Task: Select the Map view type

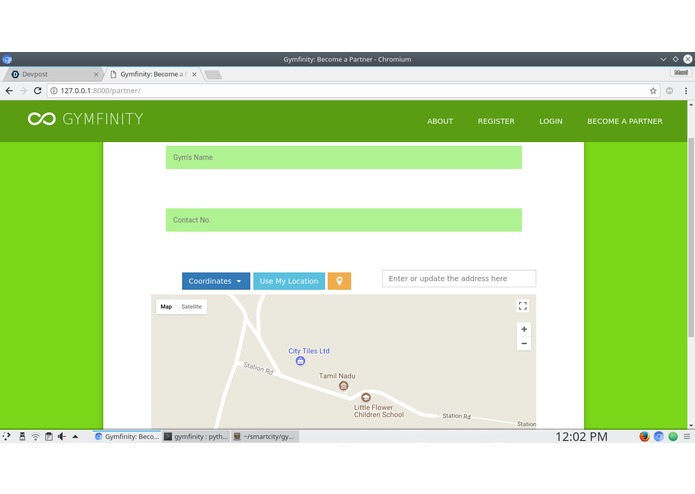Action: (166, 307)
